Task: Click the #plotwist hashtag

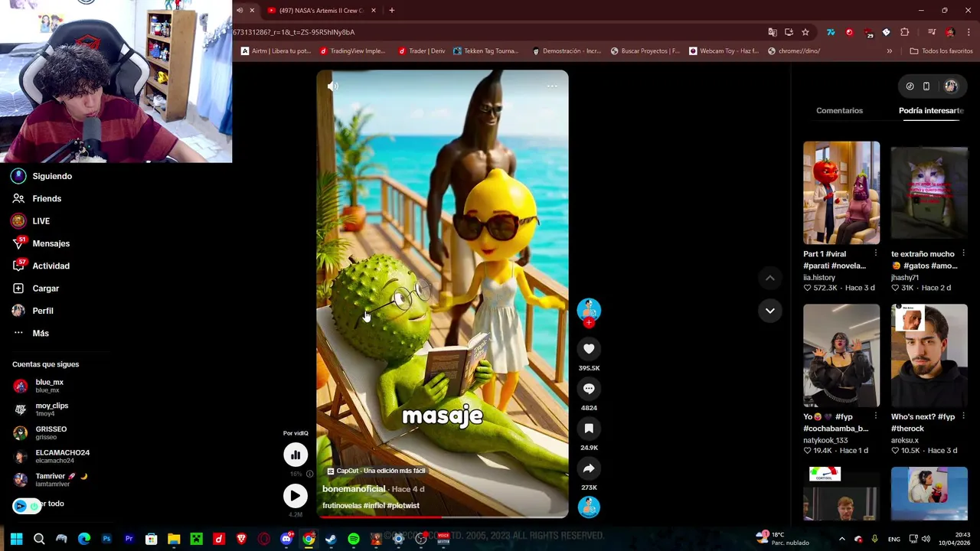Action: tap(403, 506)
